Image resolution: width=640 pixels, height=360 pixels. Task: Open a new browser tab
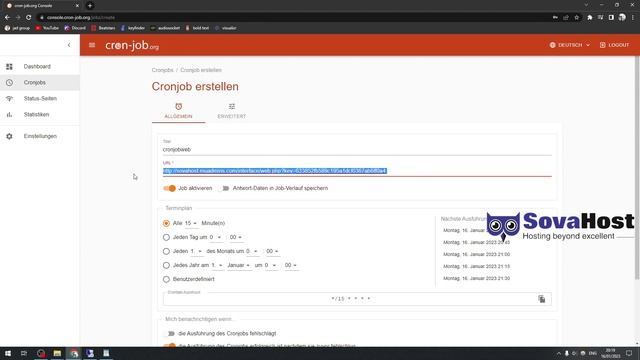pyautogui.click(x=90, y=6)
